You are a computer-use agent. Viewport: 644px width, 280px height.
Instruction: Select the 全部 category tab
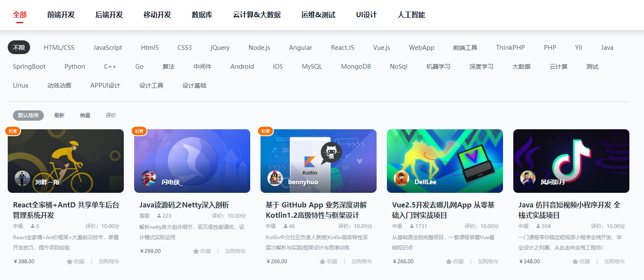[20, 15]
